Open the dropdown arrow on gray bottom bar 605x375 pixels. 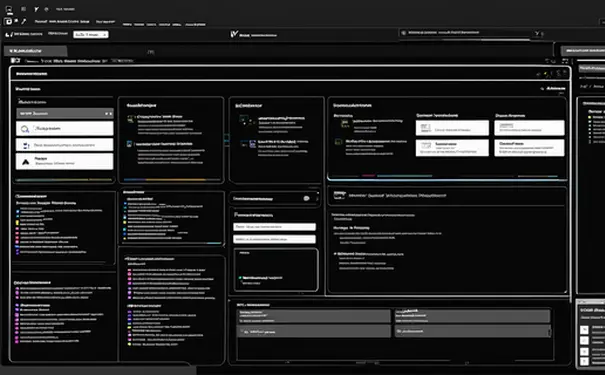[x=549, y=331]
